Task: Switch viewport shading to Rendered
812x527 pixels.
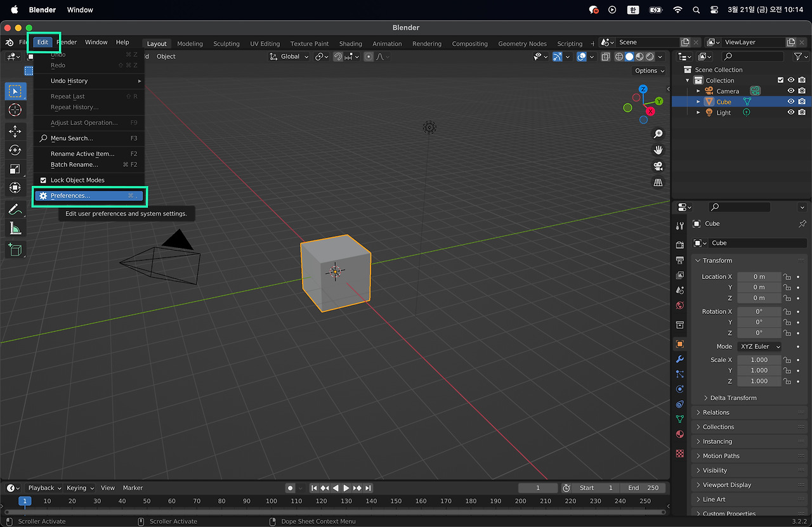Action: point(650,56)
